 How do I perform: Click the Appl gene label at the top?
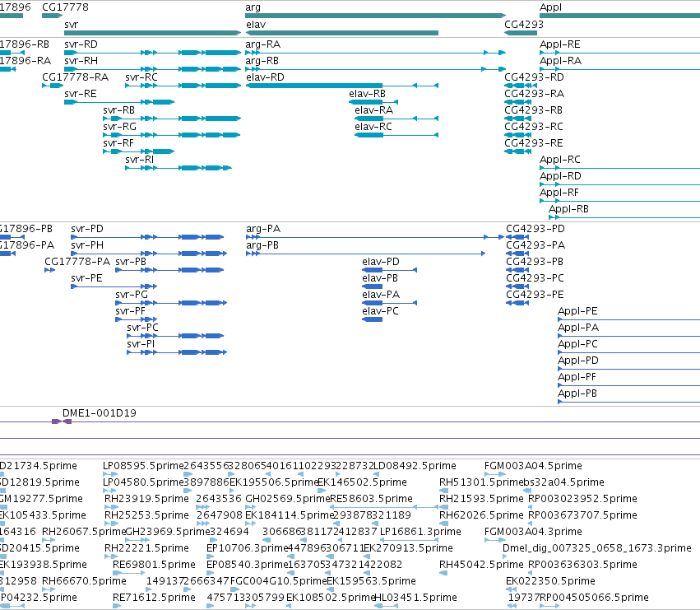point(550,7)
